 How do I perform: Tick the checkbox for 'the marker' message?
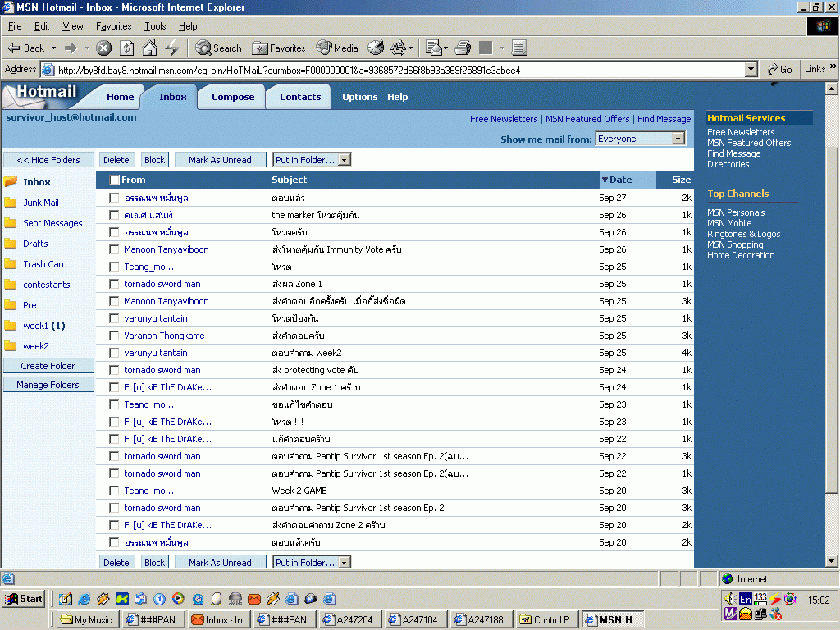point(113,215)
